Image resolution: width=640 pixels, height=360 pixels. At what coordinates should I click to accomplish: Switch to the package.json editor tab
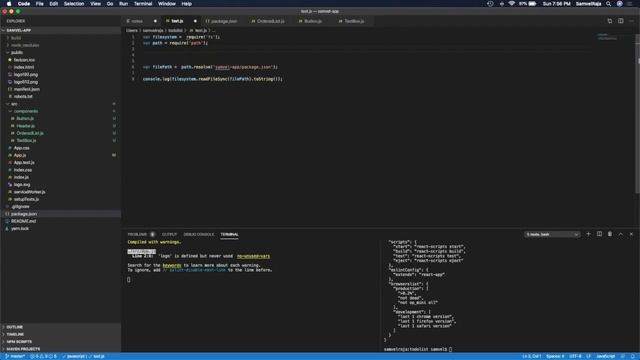tap(224, 21)
